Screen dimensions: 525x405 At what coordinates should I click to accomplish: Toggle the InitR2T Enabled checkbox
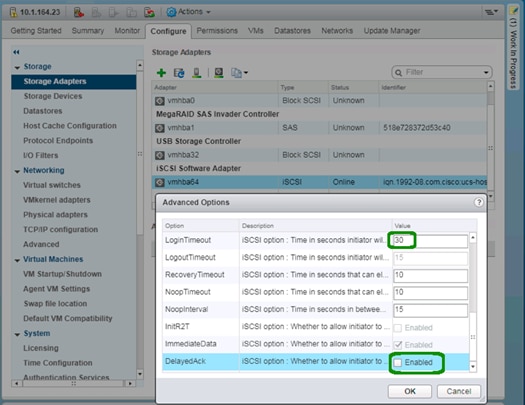pyautogui.click(x=397, y=328)
